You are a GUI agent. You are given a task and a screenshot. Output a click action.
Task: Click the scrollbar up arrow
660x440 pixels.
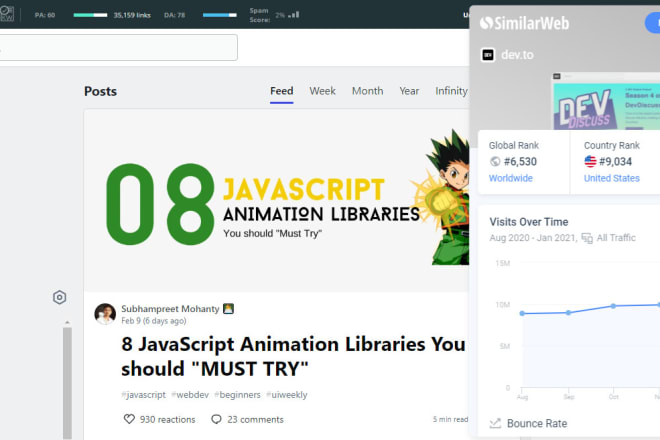coord(67,323)
